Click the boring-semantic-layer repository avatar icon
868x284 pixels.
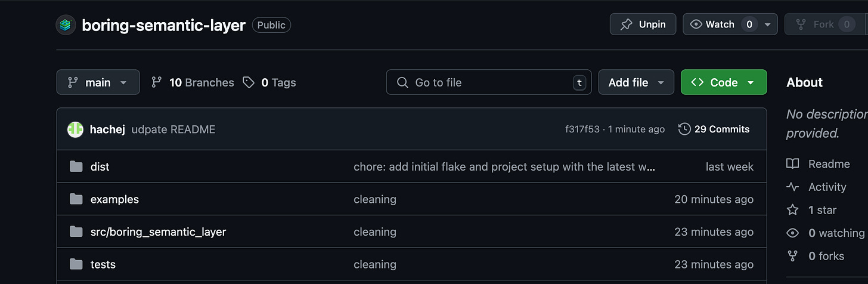66,25
